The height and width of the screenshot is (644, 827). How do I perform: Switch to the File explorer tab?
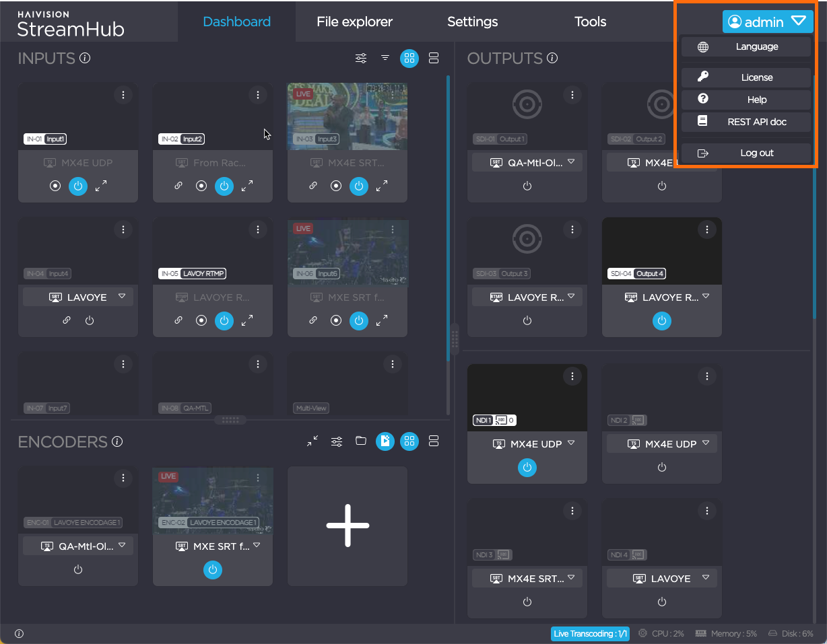(x=354, y=22)
